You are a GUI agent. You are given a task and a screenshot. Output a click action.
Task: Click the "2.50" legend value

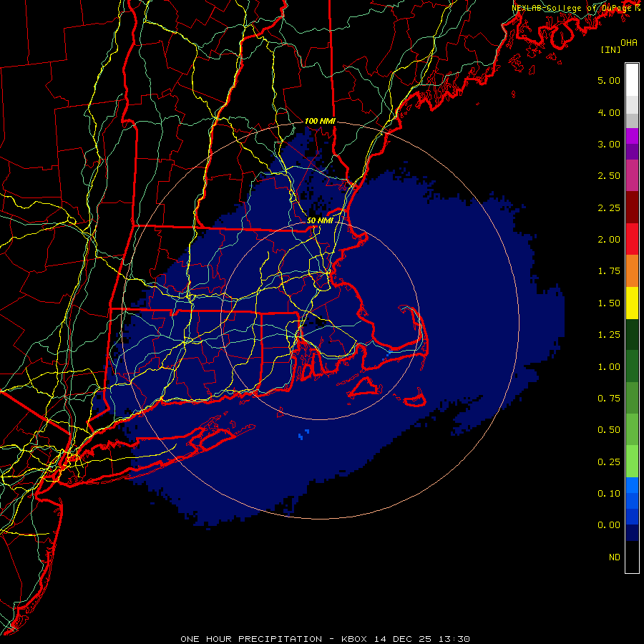(609, 176)
